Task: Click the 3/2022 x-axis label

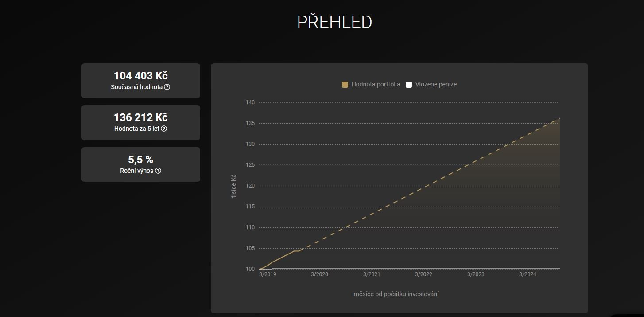Action: [423, 274]
